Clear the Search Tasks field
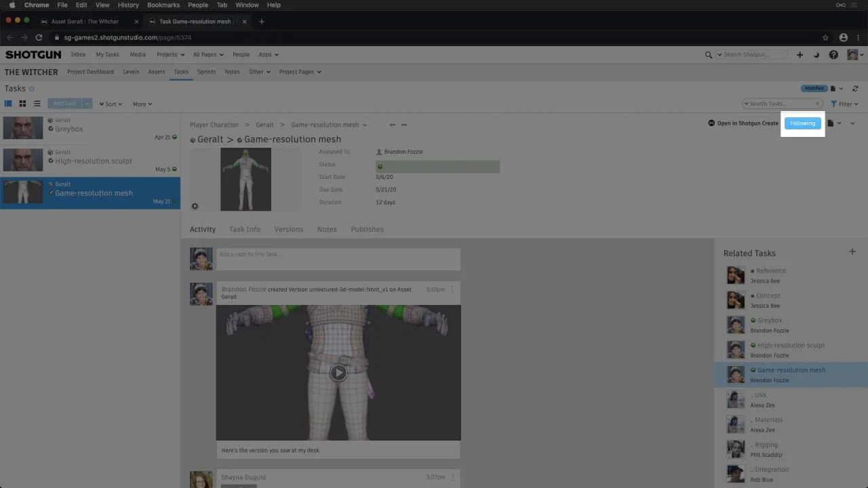Screen dimensions: 868x488 817,104
